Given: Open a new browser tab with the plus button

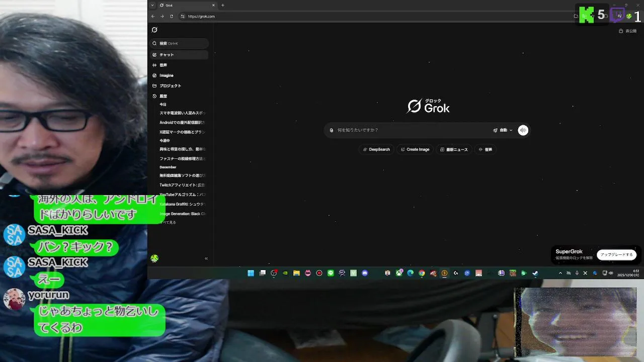Looking at the screenshot, I should click(222, 5).
